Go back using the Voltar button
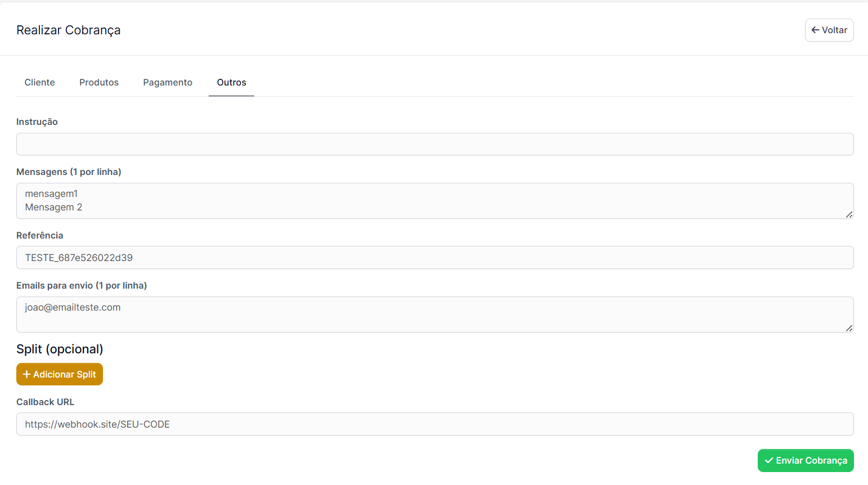Screen dimensions: 868x485 pyautogui.click(x=829, y=30)
